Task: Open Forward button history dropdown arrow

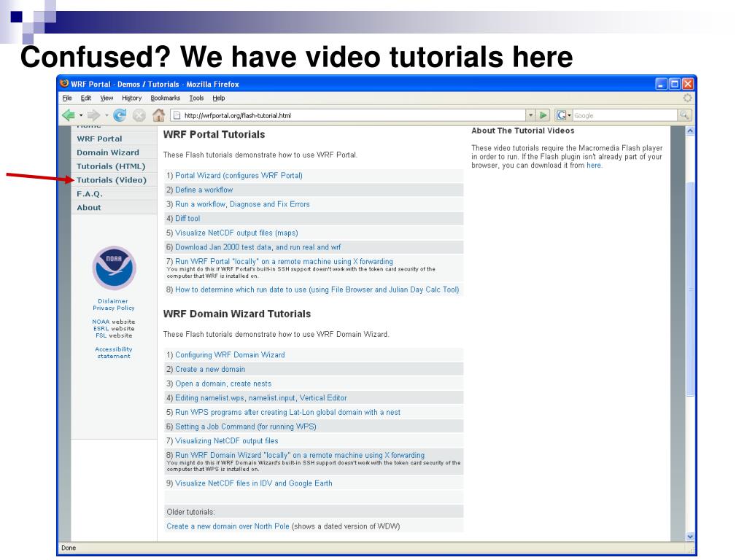Action: click(107, 115)
